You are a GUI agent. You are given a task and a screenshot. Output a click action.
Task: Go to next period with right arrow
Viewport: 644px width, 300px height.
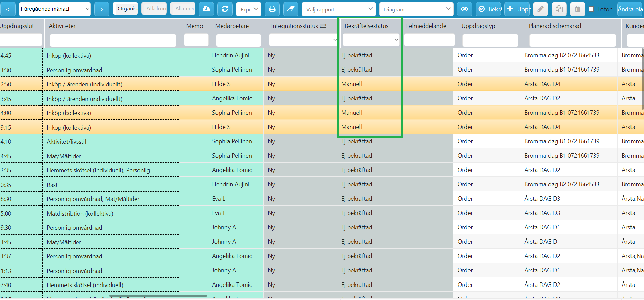[x=102, y=9]
